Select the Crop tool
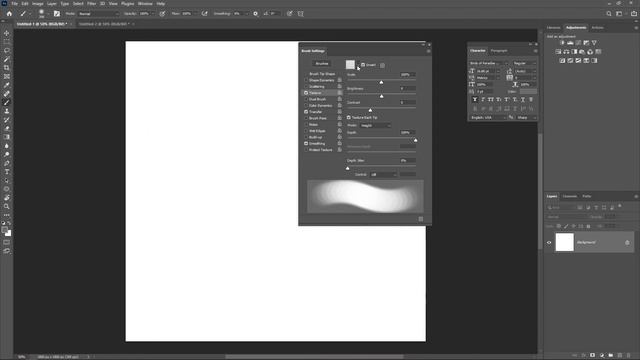This screenshot has width=640, height=360. [7, 68]
